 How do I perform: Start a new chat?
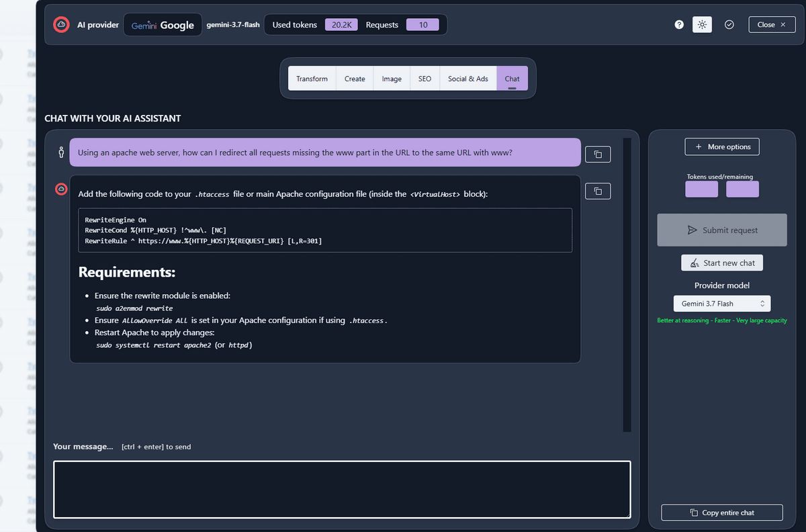[722, 263]
